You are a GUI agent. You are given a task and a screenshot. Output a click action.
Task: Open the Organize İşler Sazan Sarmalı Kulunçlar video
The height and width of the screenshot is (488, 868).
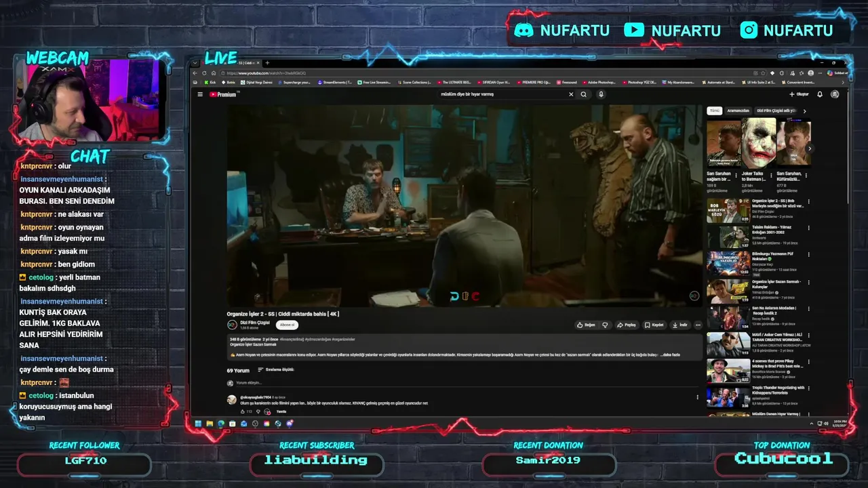(728, 291)
